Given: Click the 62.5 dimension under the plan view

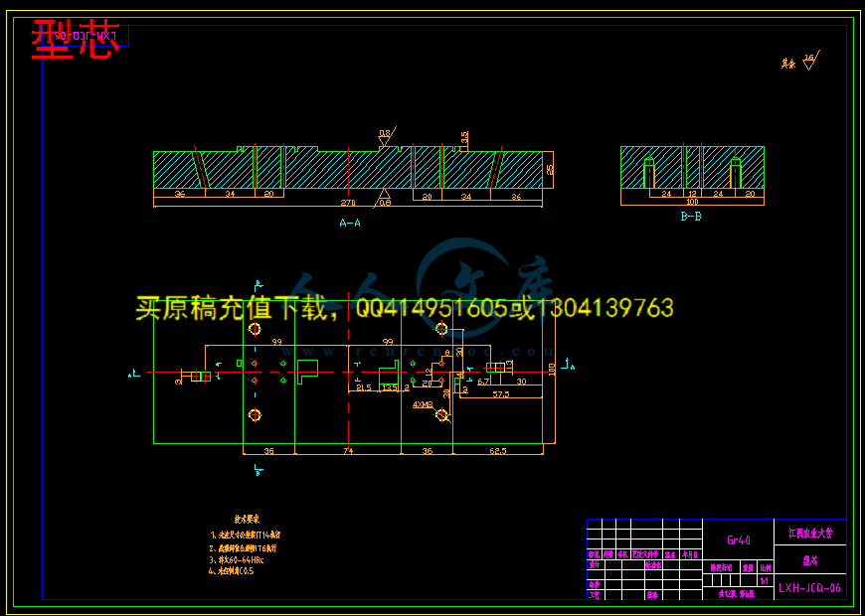Looking at the screenshot, I should click(x=497, y=451).
